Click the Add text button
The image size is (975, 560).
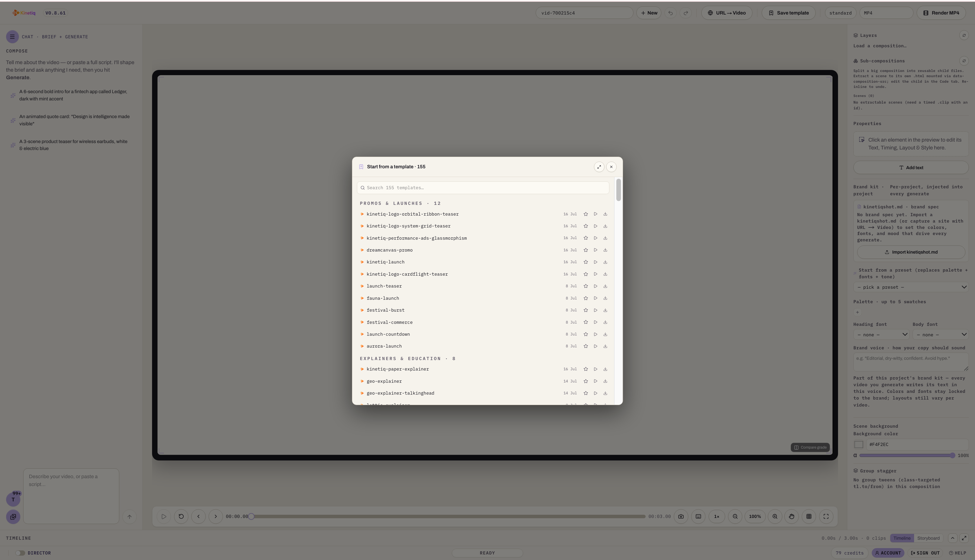[x=911, y=168]
